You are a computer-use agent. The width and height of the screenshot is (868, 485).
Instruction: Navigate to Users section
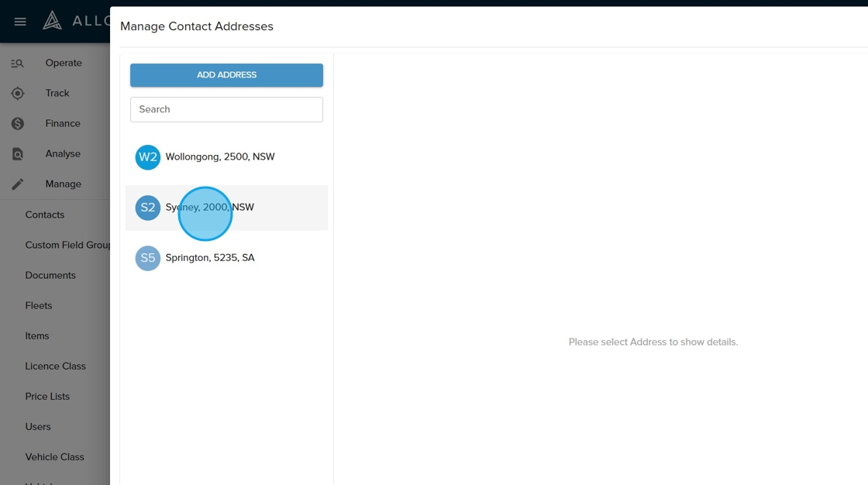click(38, 427)
